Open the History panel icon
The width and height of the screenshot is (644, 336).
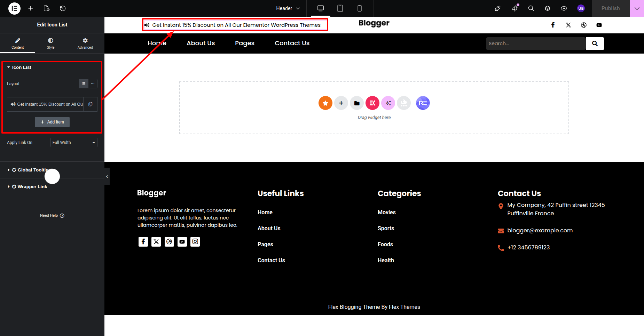pyautogui.click(x=63, y=8)
